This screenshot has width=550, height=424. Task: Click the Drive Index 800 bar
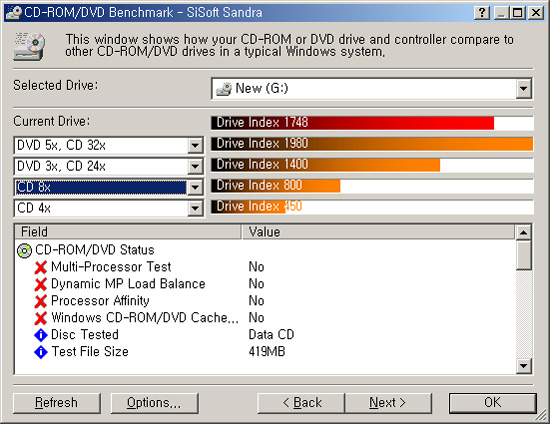click(276, 186)
